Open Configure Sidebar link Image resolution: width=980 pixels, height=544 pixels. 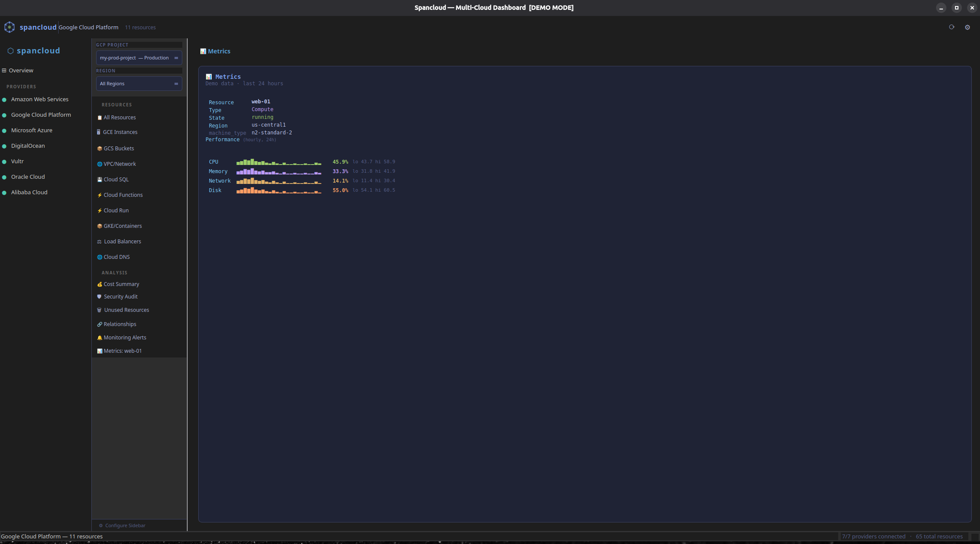[125, 525]
